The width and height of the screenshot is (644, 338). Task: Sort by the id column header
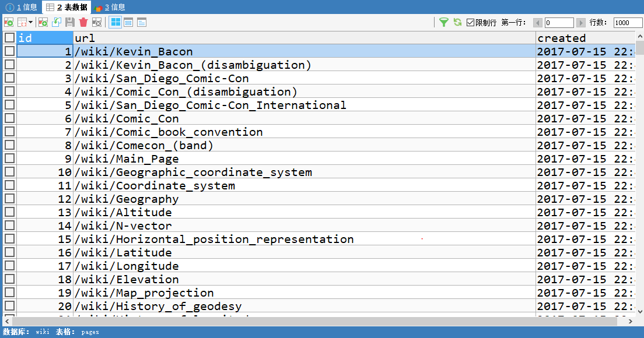click(x=45, y=38)
